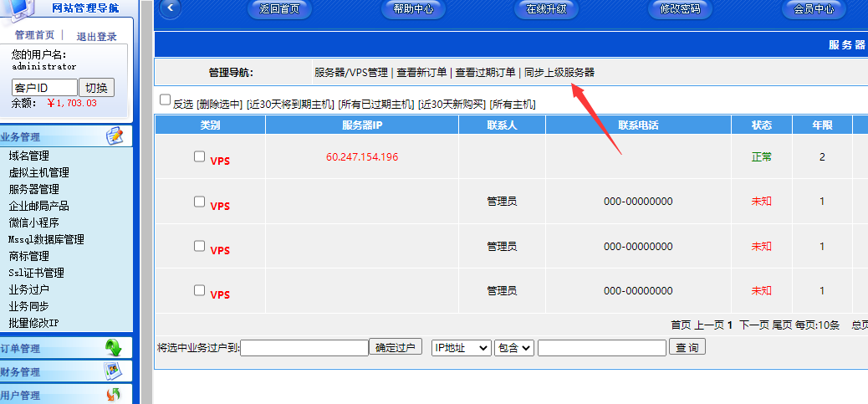This screenshot has height=404, width=868.
Task: Click the 退出登录 link
Action: (x=97, y=37)
